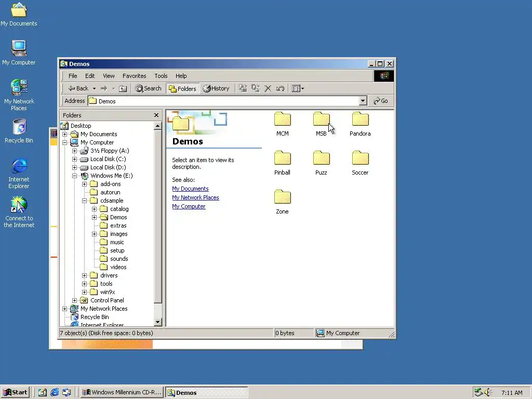Launch Internet Explorer from quick launch
532x399 pixels.
[x=55, y=393]
